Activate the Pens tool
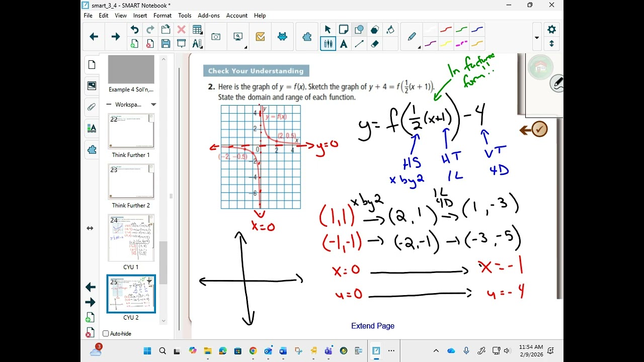 (x=328, y=44)
